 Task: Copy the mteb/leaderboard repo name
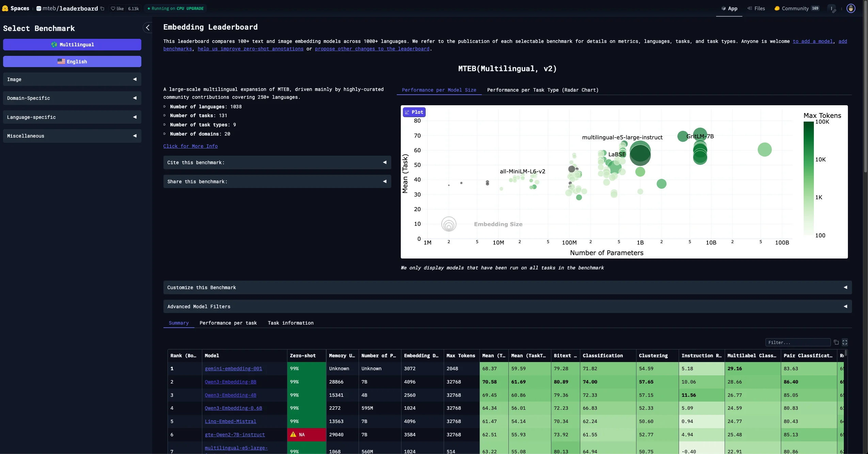[x=102, y=9]
